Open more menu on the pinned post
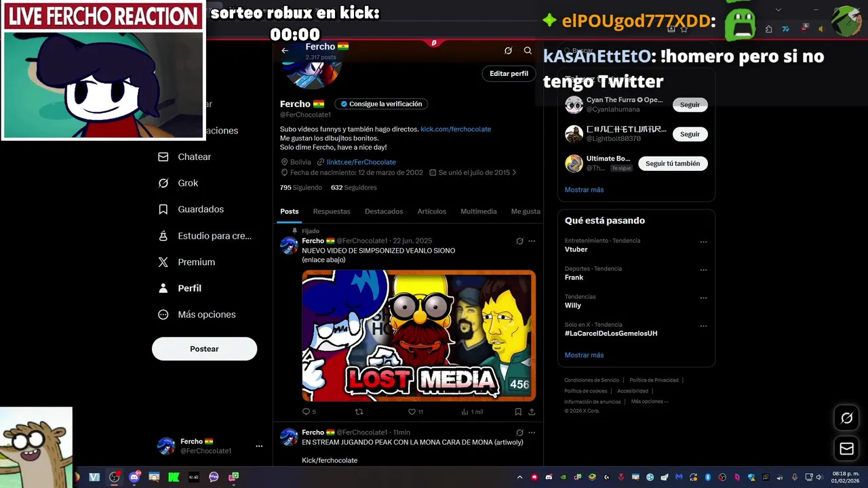The width and height of the screenshot is (868, 488). tap(532, 241)
